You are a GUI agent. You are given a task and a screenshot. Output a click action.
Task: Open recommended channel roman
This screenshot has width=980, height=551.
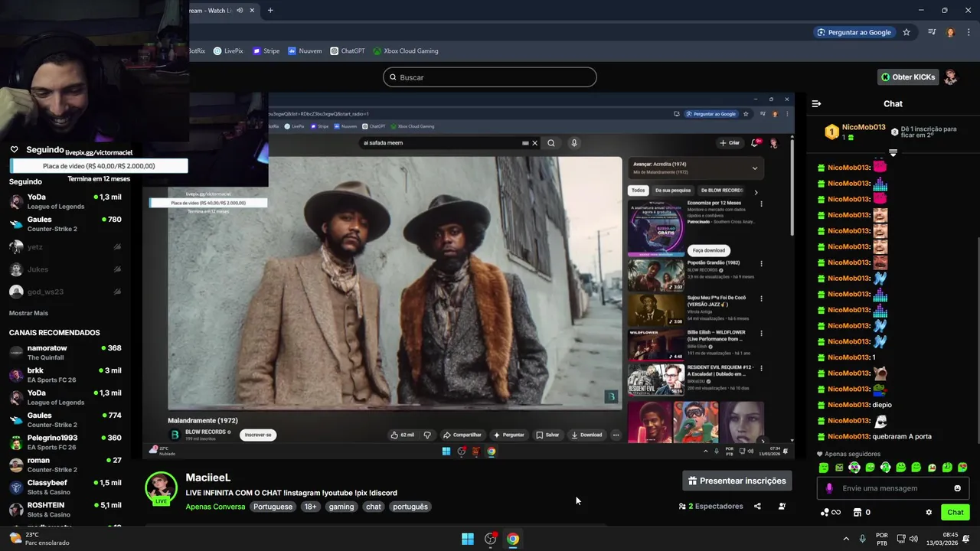(65, 465)
